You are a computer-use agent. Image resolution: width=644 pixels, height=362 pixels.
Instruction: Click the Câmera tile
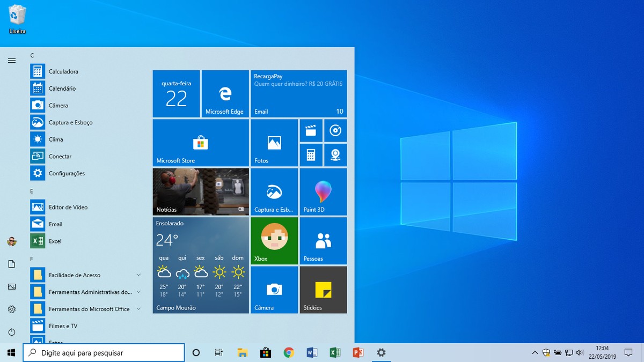coord(274,290)
